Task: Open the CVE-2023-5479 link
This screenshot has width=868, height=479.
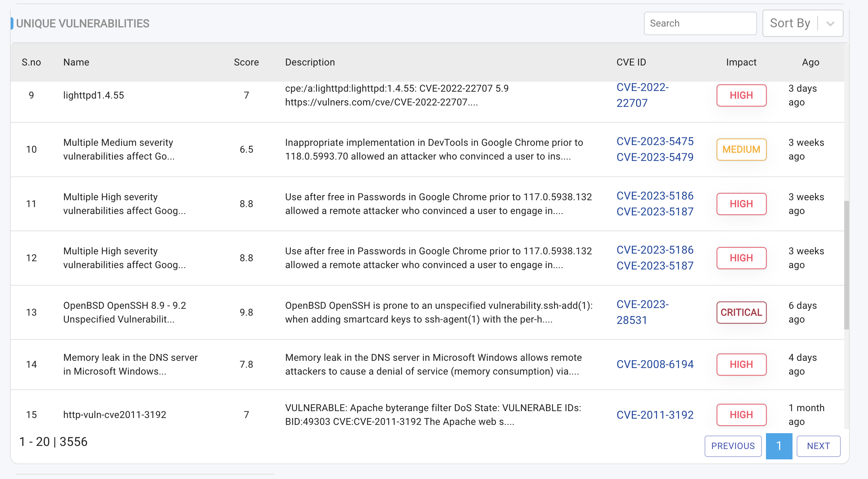Action: click(x=655, y=157)
